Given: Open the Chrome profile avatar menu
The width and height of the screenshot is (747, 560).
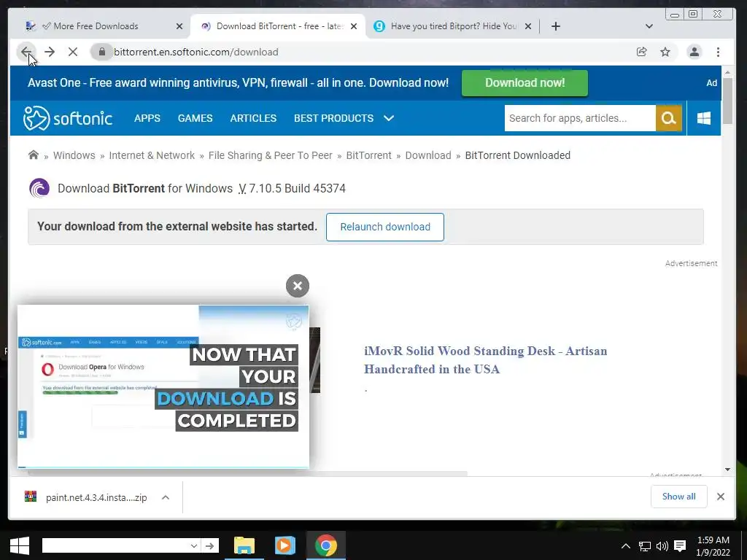Looking at the screenshot, I should [x=694, y=52].
